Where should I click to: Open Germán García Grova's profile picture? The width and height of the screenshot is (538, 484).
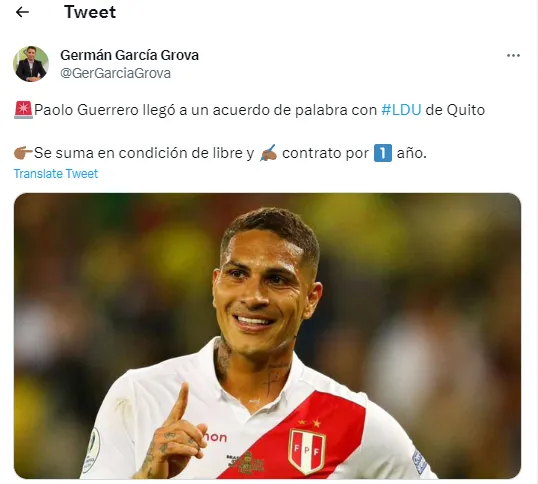point(31,64)
